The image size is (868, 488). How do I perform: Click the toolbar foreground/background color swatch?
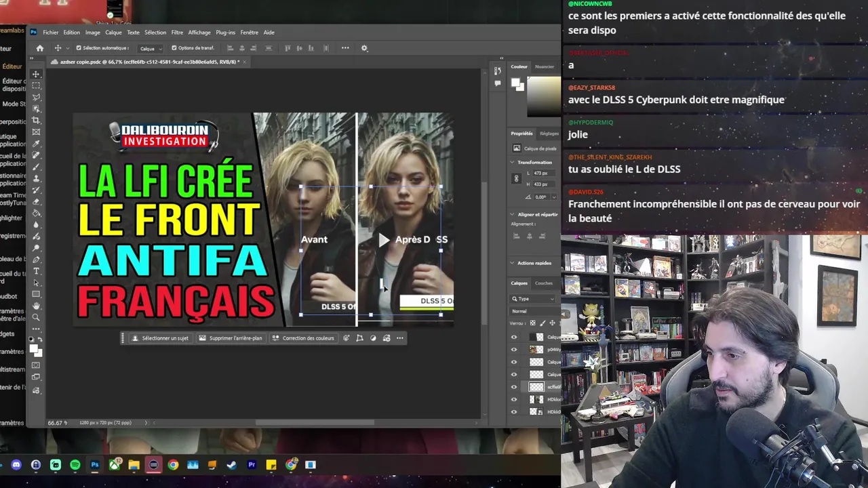coord(35,350)
